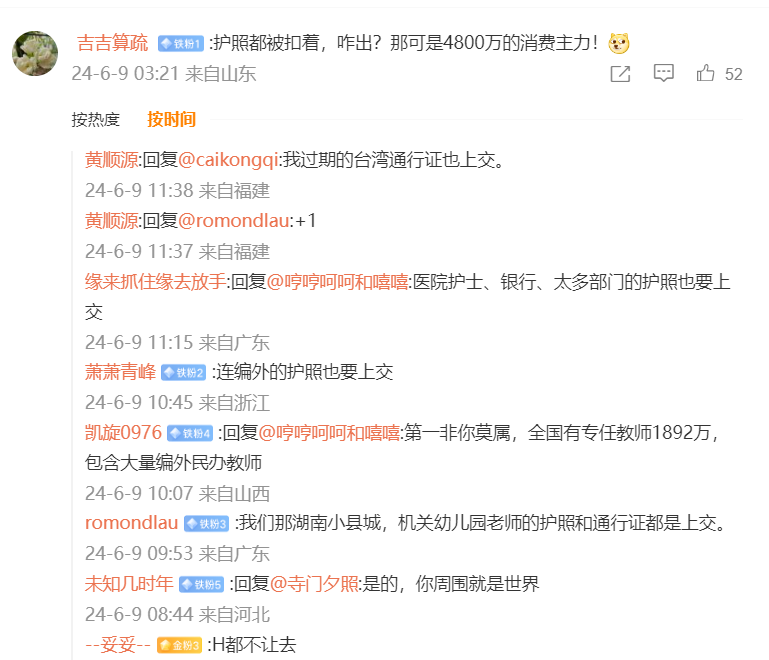This screenshot has width=769, height=660.
Task: Visit 缘来抓住缘去放手's profile
Action: [x=155, y=282]
